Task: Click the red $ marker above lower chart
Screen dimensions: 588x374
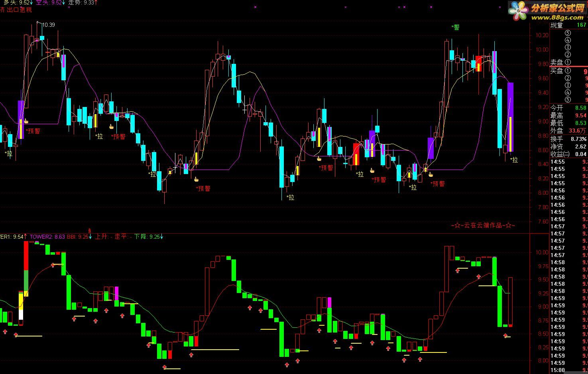Action: [x=90, y=231]
